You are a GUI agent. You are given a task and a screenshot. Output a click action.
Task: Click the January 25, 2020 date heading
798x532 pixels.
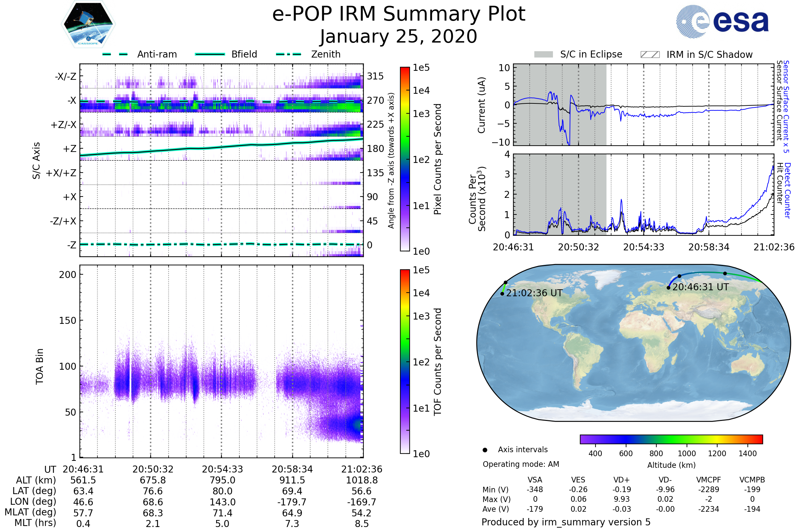point(399,37)
